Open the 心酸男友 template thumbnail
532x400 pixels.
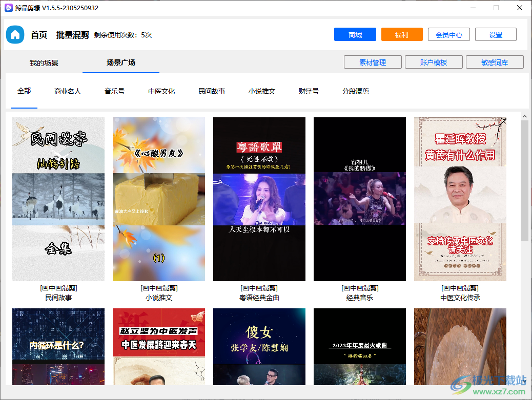pyautogui.click(x=159, y=199)
